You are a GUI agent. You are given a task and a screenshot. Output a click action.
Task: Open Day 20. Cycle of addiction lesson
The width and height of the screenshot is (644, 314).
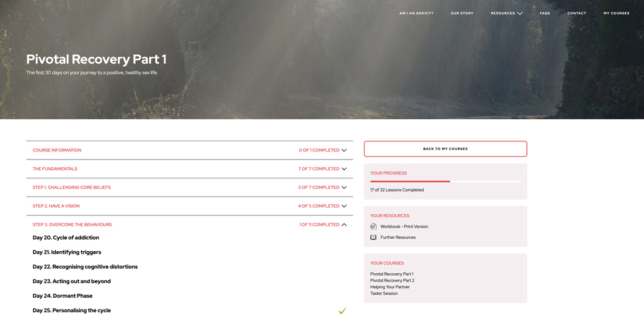click(66, 238)
